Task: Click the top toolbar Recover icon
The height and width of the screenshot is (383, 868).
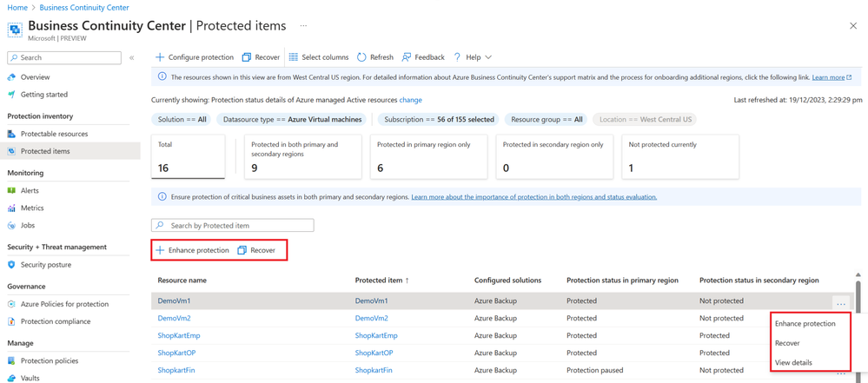Action: pyautogui.click(x=247, y=57)
